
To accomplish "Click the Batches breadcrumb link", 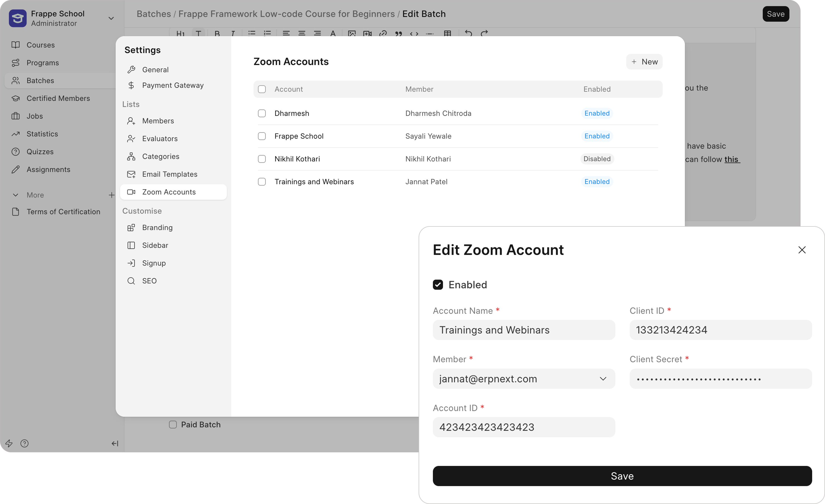I will coord(154,14).
